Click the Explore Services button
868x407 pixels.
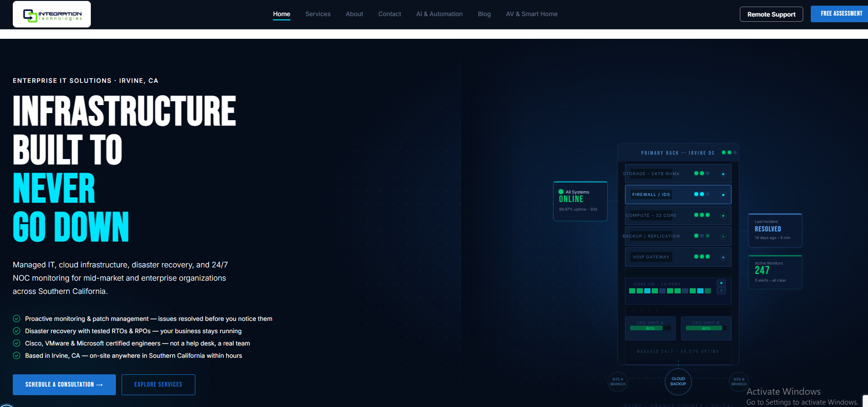(158, 385)
